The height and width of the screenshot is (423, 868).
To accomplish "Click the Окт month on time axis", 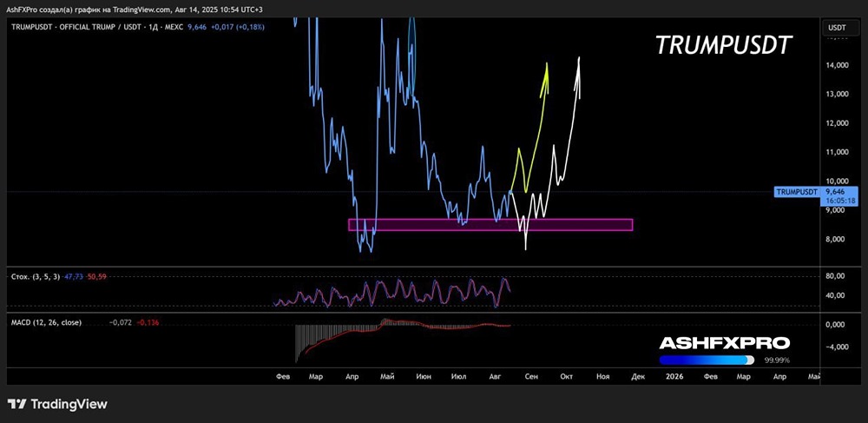I will (566, 376).
